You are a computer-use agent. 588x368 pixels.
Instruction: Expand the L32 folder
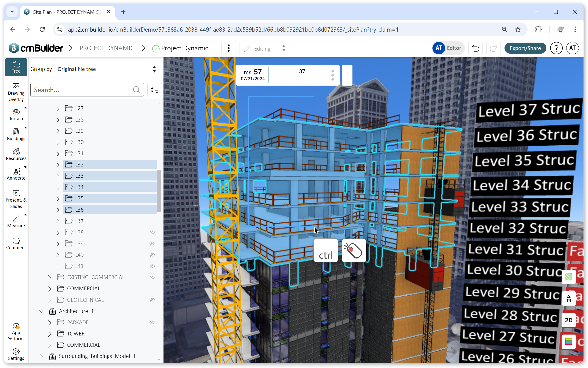click(58, 165)
